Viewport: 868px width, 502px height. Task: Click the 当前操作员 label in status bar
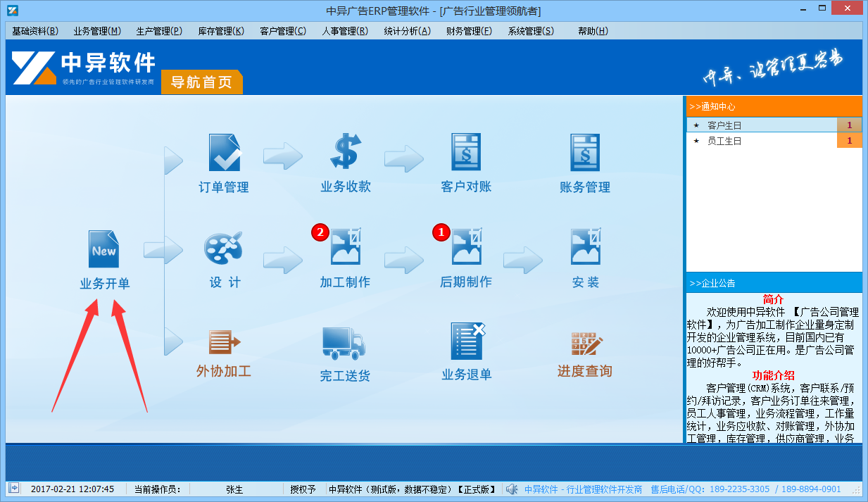pyautogui.click(x=157, y=489)
